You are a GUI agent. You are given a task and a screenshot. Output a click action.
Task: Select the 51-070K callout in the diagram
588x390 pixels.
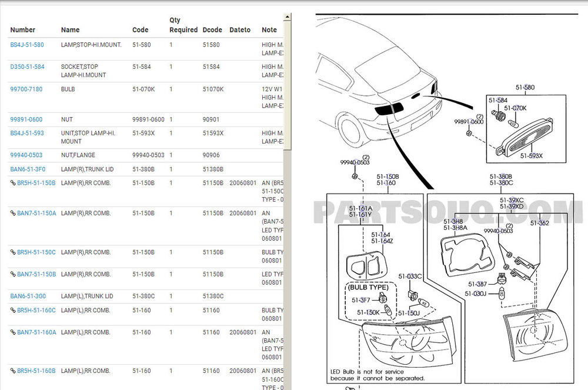pos(515,108)
